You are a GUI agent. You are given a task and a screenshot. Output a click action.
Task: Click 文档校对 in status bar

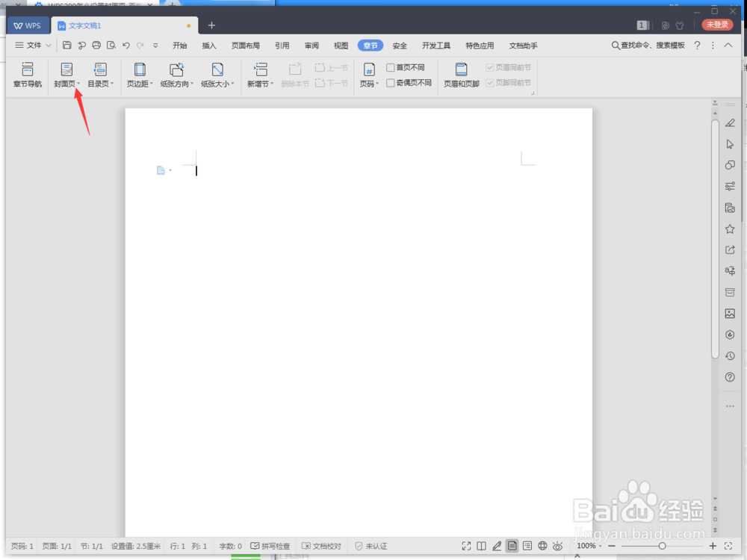pos(321,546)
